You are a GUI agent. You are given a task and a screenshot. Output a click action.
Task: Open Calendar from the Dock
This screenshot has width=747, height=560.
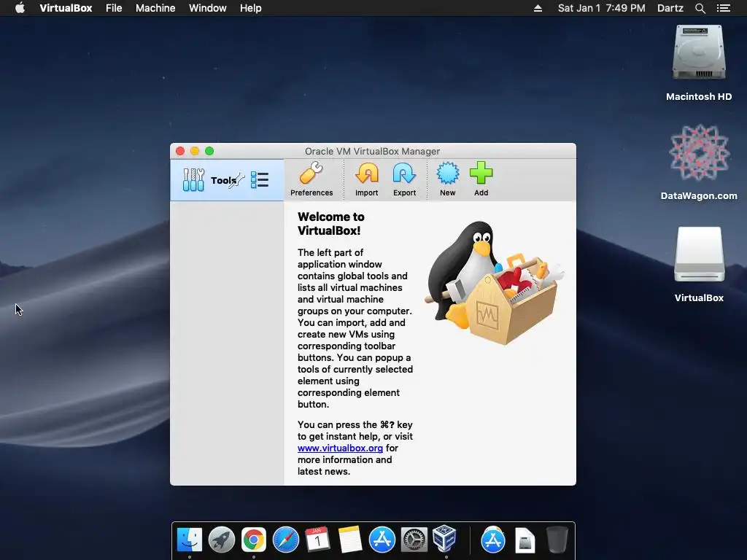pos(317,540)
